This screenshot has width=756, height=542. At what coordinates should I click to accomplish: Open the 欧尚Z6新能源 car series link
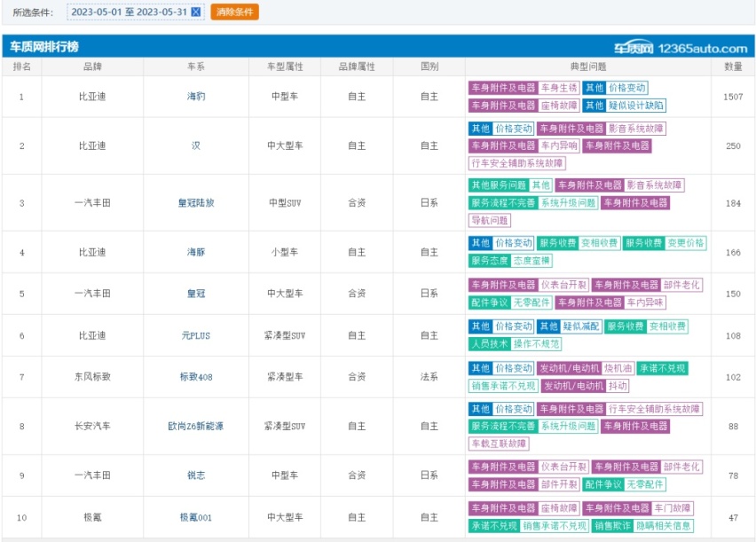196,427
